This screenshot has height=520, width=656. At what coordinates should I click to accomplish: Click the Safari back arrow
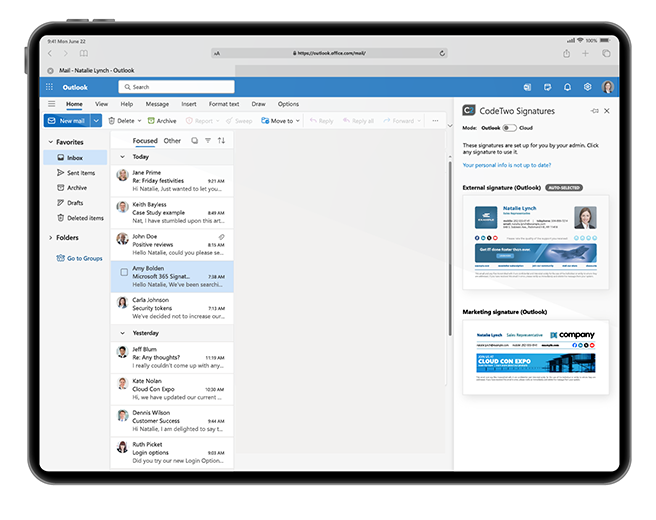(50, 53)
